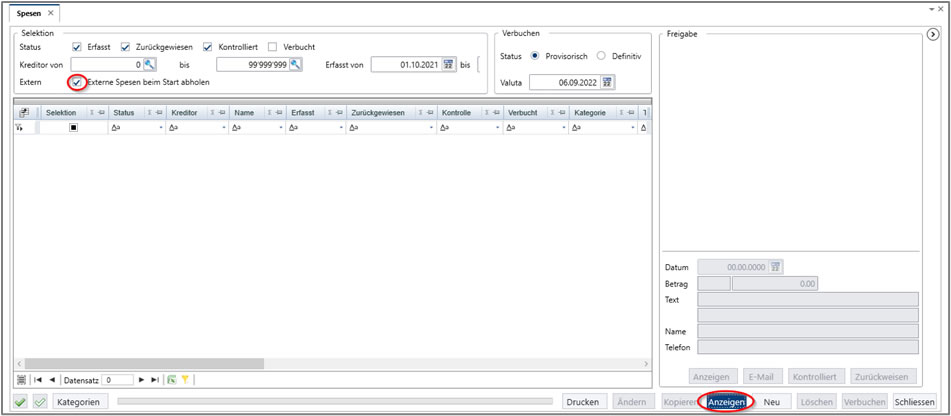Click pin icon of the Kategorie column
This screenshot has height=416, width=951.
[631, 113]
